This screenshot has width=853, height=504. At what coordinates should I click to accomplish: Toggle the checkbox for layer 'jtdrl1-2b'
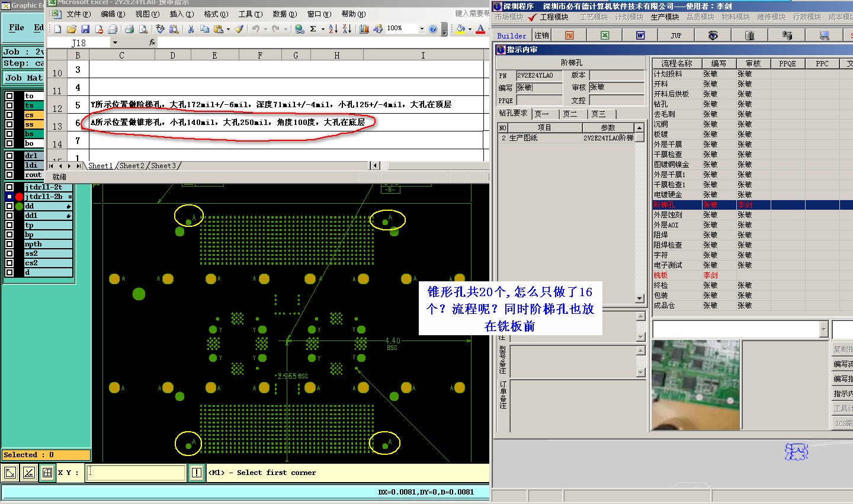pos(9,197)
